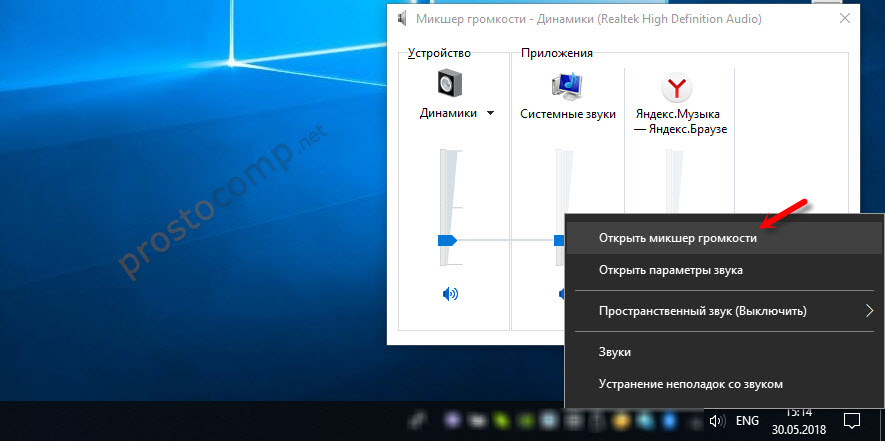Click the Системные звуки volume slider handle
This screenshot has height=441, width=885.
[560, 240]
